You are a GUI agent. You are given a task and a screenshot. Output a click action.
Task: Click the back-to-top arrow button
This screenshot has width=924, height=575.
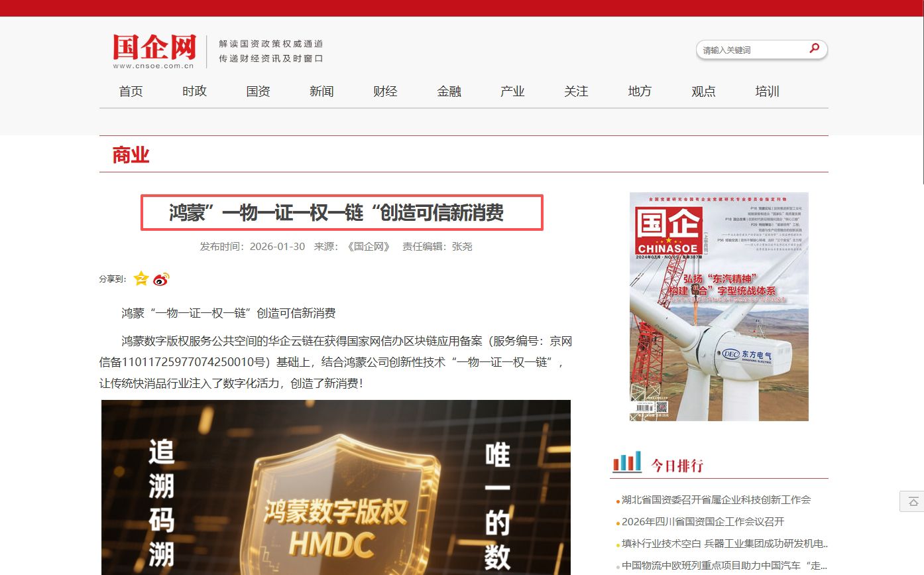913,501
